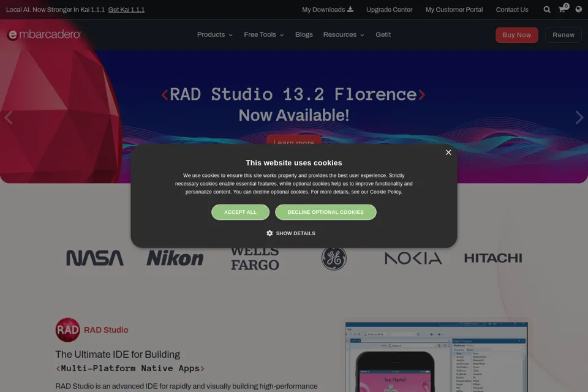
Task: Click the Nikon logo
Action: [x=175, y=258]
